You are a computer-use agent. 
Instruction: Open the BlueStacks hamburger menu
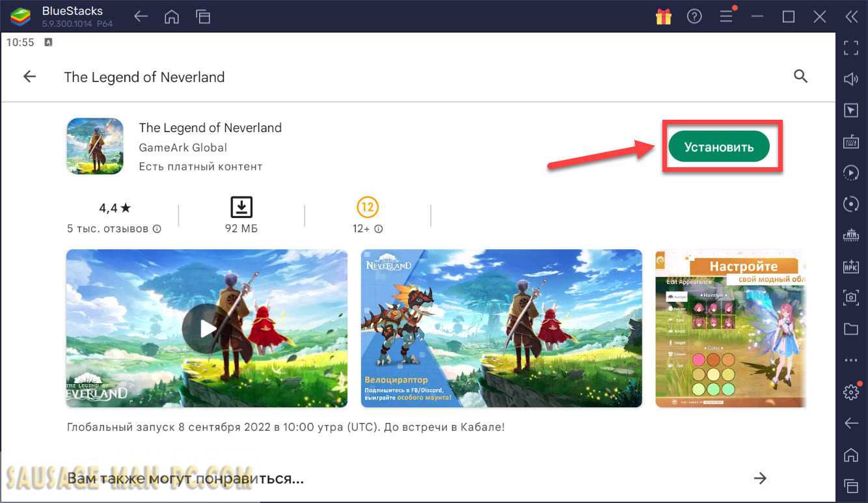pos(726,17)
